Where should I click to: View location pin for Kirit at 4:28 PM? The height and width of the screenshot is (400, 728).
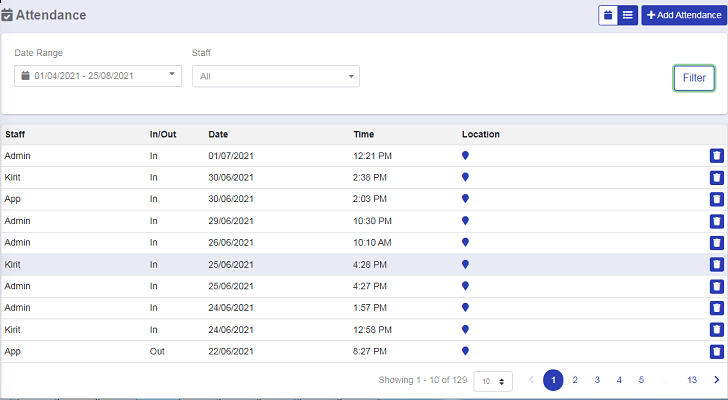pyautogui.click(x=465, y=265)
